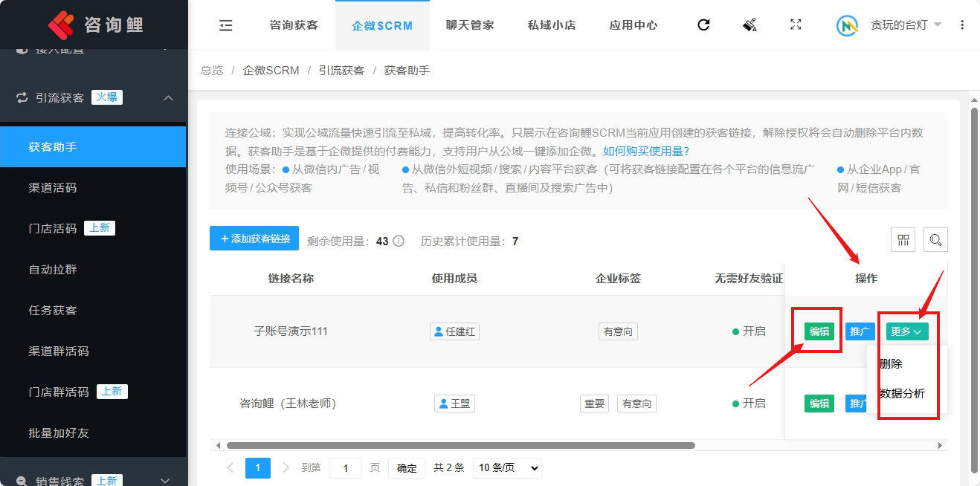Click the 添加获客链接 button

[254, 239]
